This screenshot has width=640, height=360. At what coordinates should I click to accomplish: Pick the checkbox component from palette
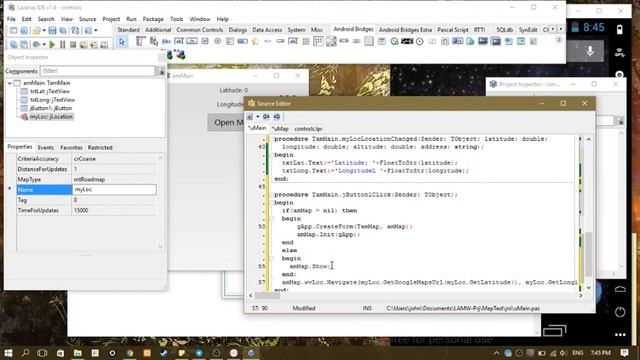[x=205, y=41]
